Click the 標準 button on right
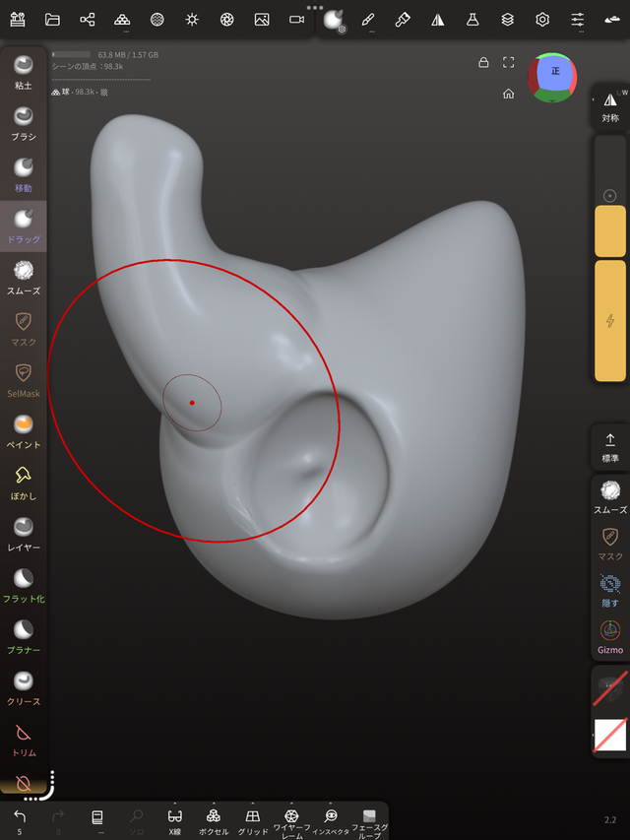The width and height of the screenshot is (630, 840). click(609, 446)
